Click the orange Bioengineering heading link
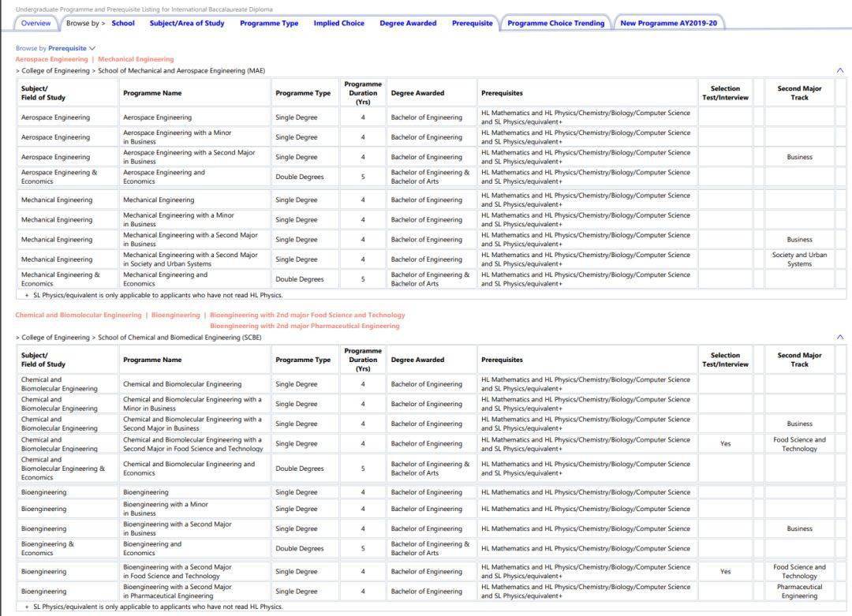Viewport: 852px width, 616px height. pyautogui.click(x=175, y=315)
